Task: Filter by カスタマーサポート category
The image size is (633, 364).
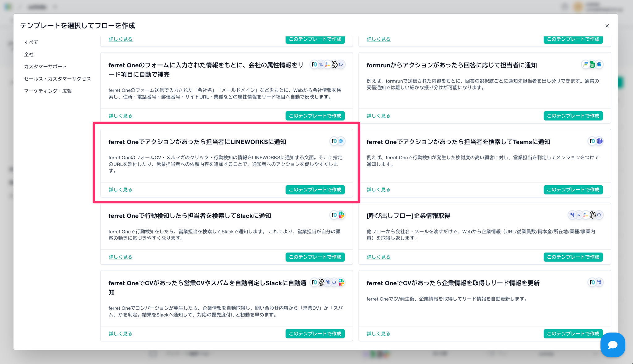Action: 45,67
